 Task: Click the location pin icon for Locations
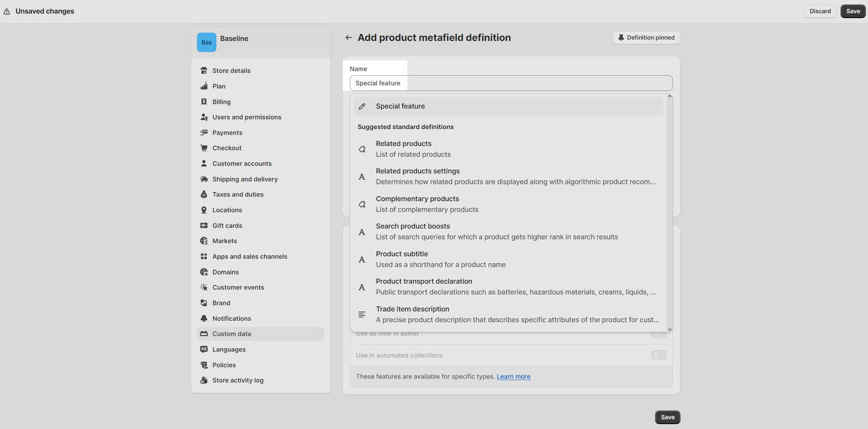point(204,210)
